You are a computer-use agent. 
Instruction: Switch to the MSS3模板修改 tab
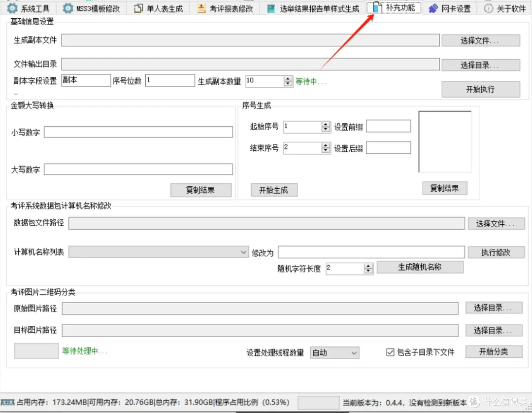pos(92,8)
